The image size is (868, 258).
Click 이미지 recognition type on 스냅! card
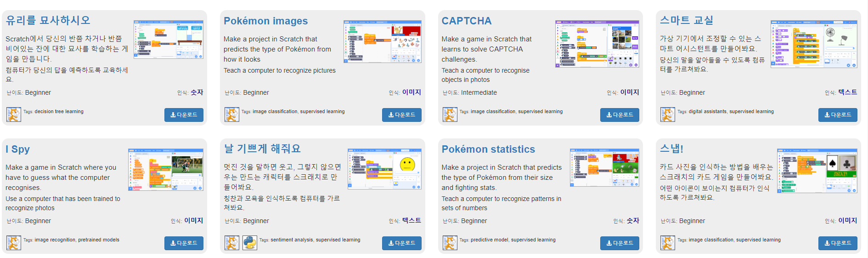point(848,221)
